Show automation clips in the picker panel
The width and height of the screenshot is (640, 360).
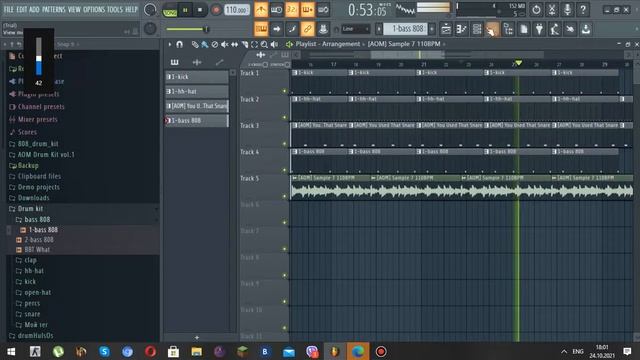(x=220, y=62)
